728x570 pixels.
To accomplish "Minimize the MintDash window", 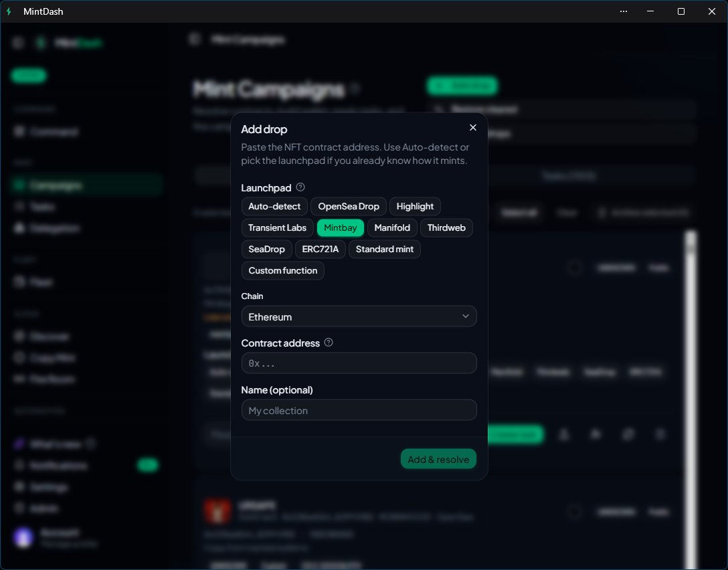I will click(x=650, y=11).
